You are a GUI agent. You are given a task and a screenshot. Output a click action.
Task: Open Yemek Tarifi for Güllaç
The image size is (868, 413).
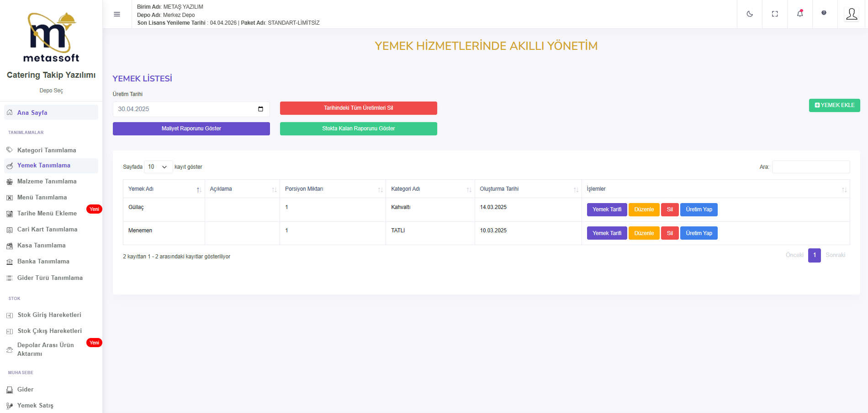[606, 209]
